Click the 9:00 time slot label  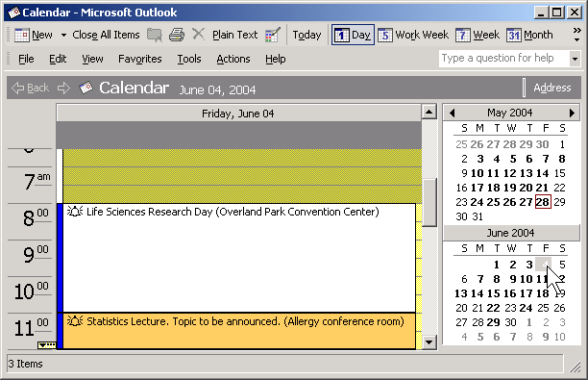[36, 255]
